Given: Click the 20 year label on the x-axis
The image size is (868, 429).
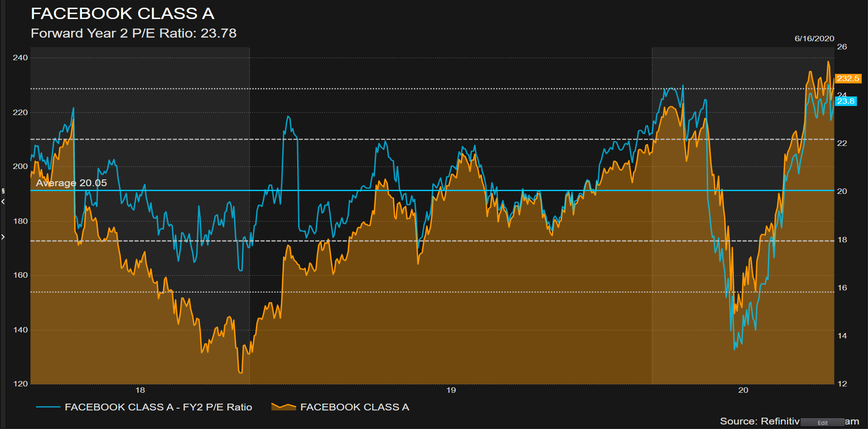Looking at the screenshot, I should pyautogui.click(x=743, y=390).
